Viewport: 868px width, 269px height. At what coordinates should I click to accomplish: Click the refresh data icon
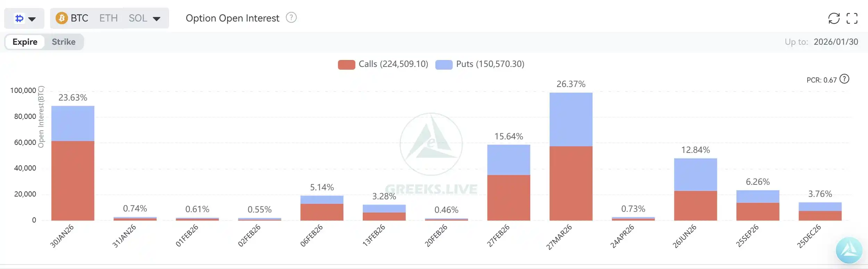834,18
